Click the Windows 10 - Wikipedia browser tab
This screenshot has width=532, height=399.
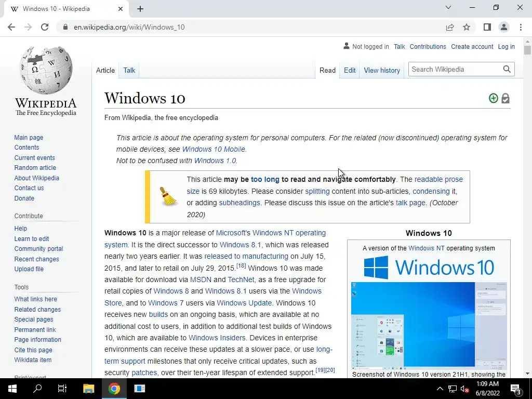point(66,9)
